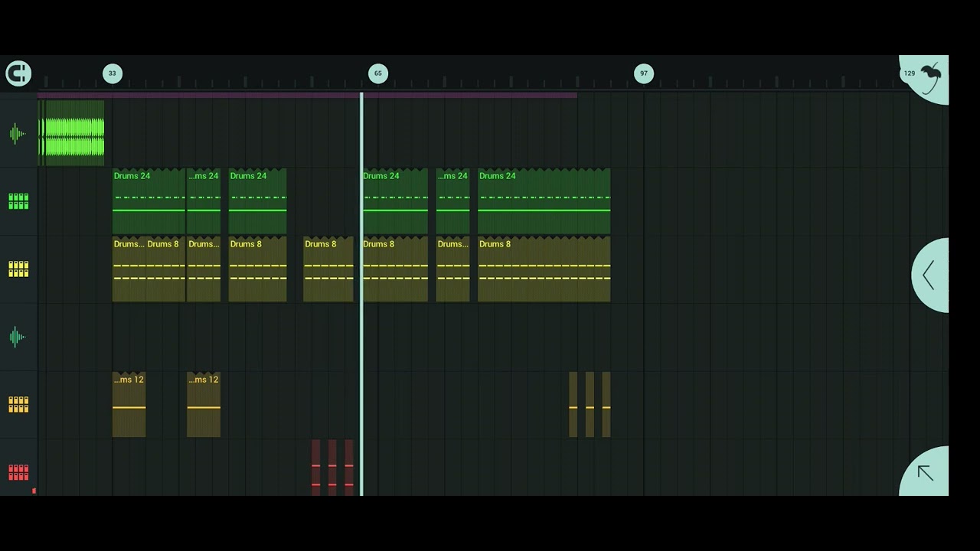Expand the side panel with the left chevron
980x551 pixels.
pyautogui.click(x=929, y=275)
